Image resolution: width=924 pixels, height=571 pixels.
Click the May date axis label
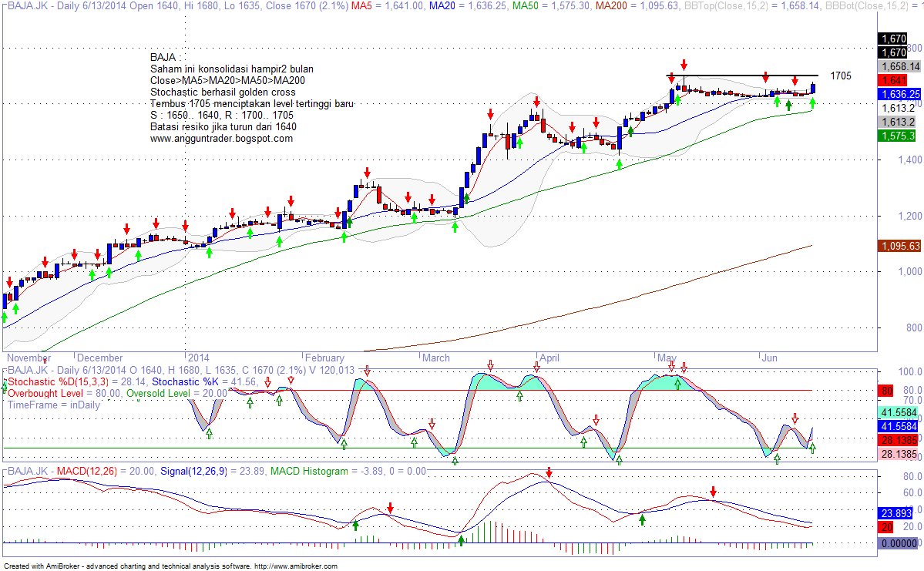click(667, 358)
